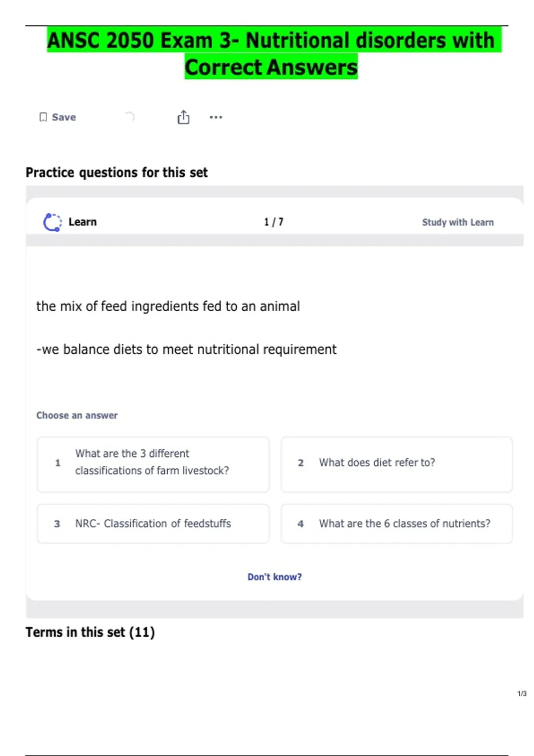
Task: Select answer 'What does diet refer to?'
Action: click(x=396, y=464)
